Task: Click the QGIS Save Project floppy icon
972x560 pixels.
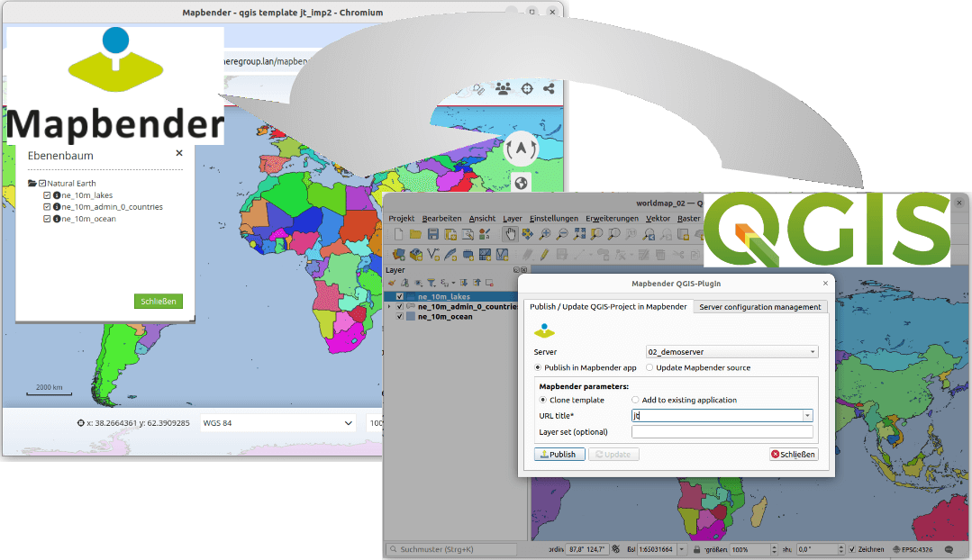Action: point(432,234)
